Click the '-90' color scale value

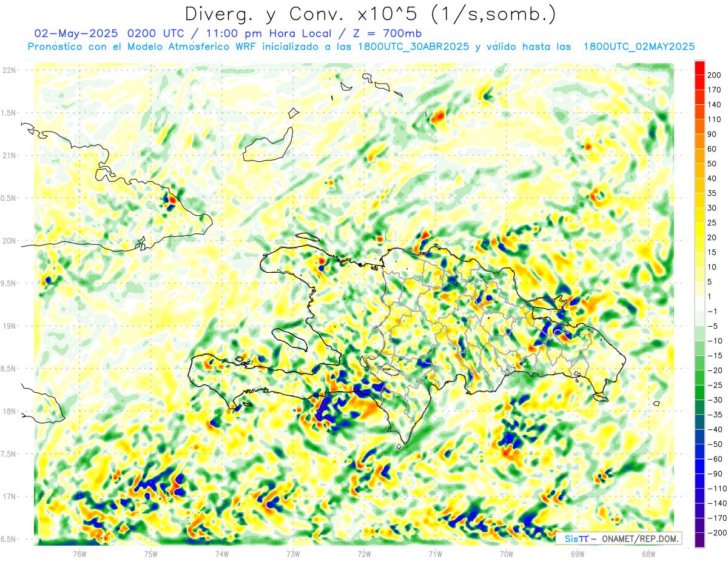(x=714, y=474)
